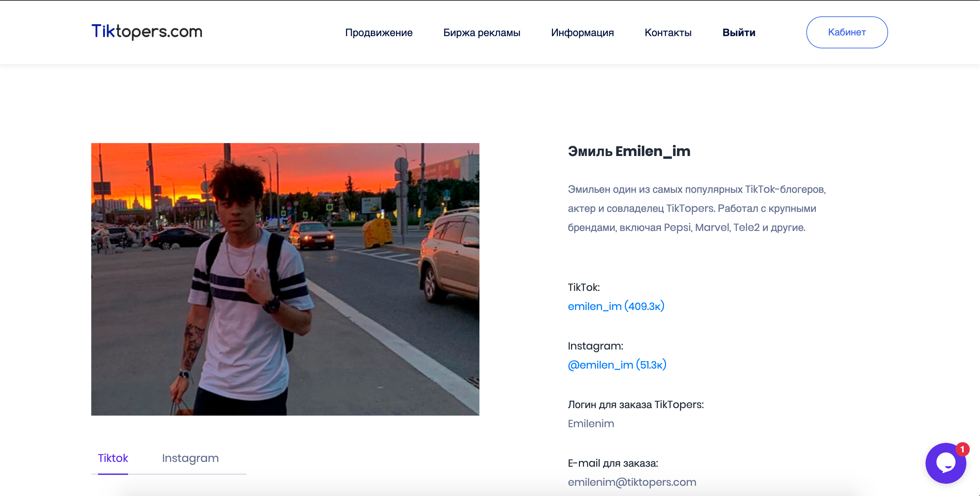The width and height of the screenshot is (980, 496).
Task: Open the Биржа рекламы menu item
Action: tap(481, 32)
